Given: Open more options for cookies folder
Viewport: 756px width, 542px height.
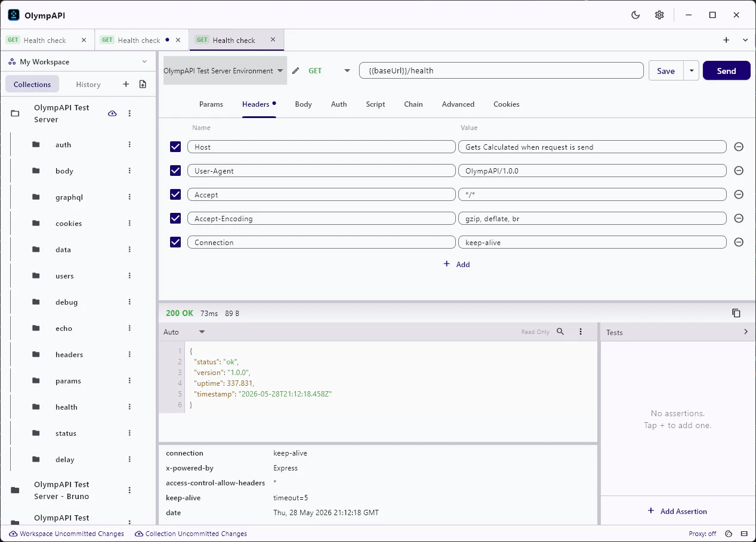Looking at the screenshot, I should coord(129,223).
